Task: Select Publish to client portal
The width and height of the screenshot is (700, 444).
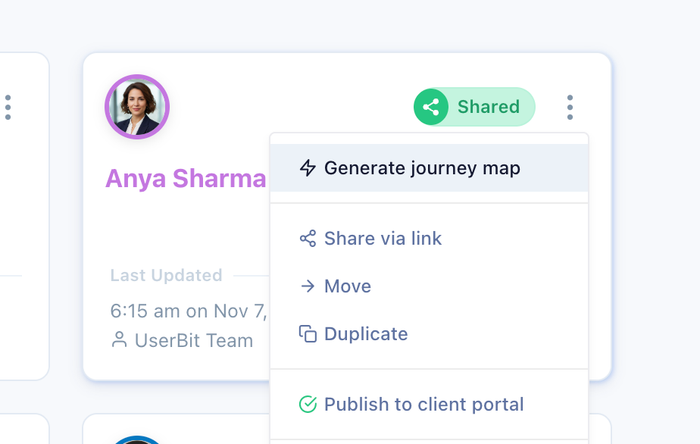Action: (424, 405)
